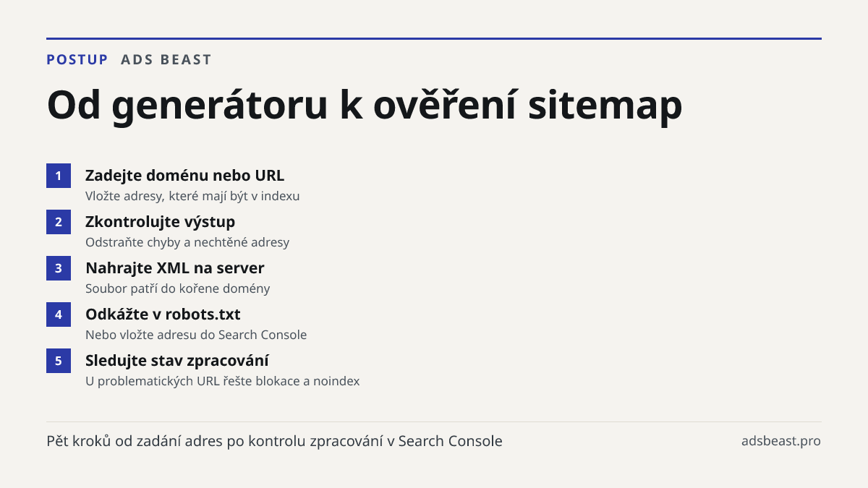Click the POSTUP label at top

pos(77,59)
